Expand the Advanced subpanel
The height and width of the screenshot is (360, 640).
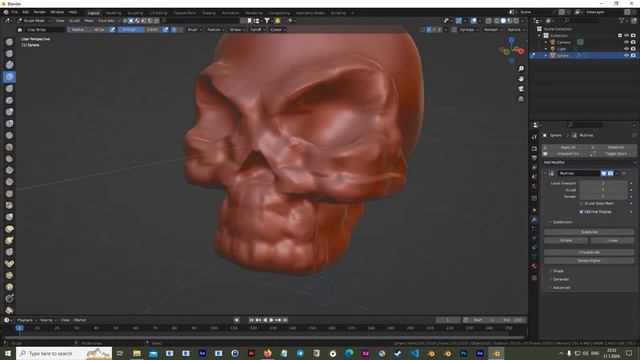pos(561,288)
